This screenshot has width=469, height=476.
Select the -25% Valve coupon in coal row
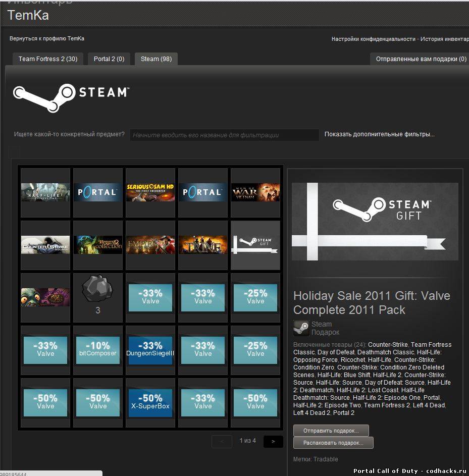pos(255,297)
